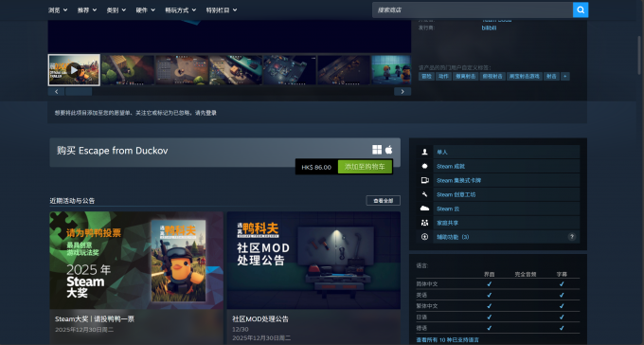Image resolution: width=644 pixels, height=345 pixels.
Task: Open the bilibili publisher link
Action: coord(489,28)
